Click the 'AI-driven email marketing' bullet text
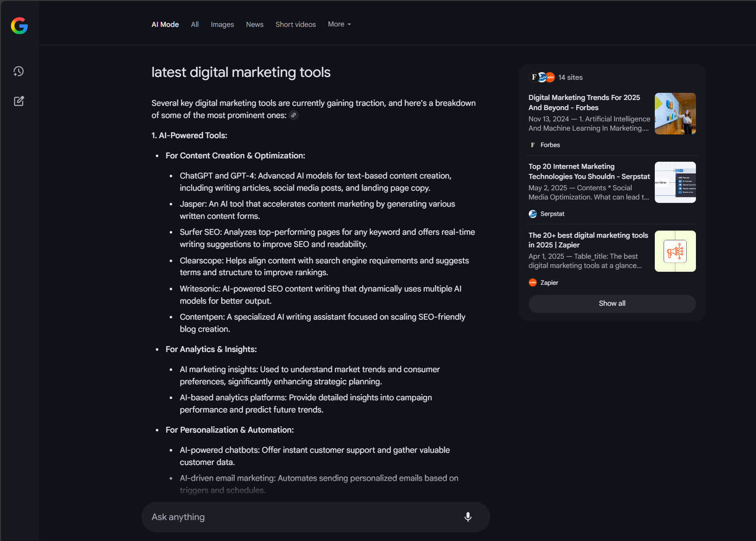 (319, 484)
